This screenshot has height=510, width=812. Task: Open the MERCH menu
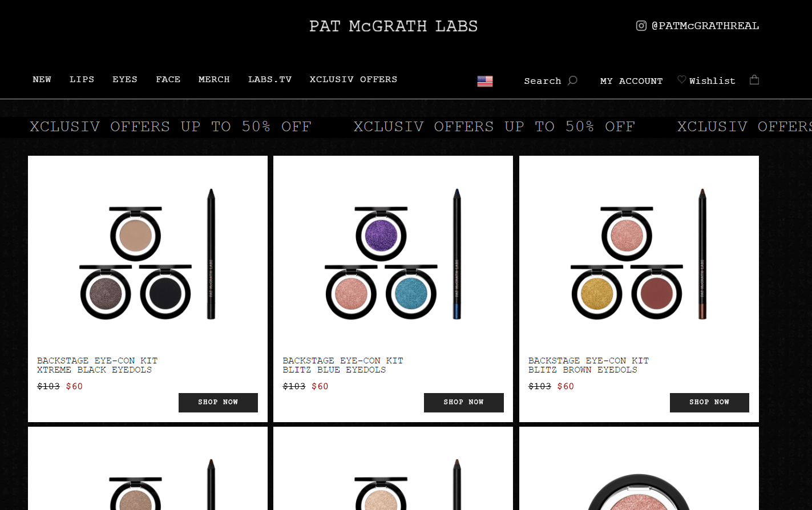click(214, 79)
